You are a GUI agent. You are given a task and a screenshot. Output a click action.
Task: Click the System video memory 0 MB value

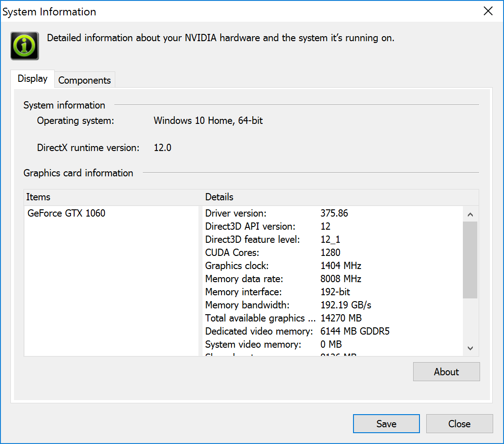(x=331, y=345)
